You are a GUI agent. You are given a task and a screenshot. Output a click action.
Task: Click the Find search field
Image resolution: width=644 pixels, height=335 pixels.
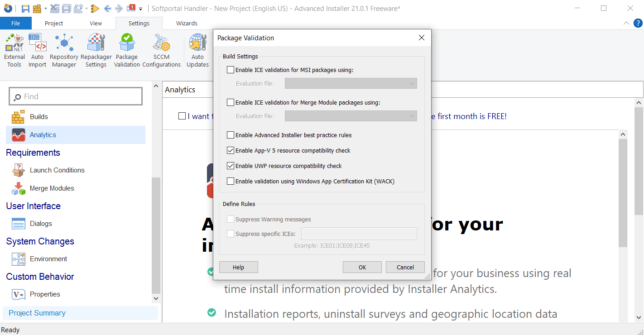[x=76, y=96]
